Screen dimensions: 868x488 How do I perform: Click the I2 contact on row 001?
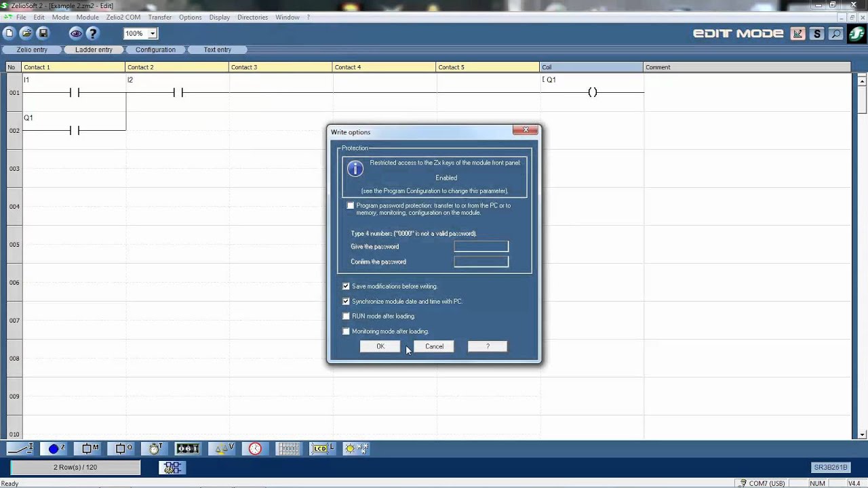coord(178,92)
